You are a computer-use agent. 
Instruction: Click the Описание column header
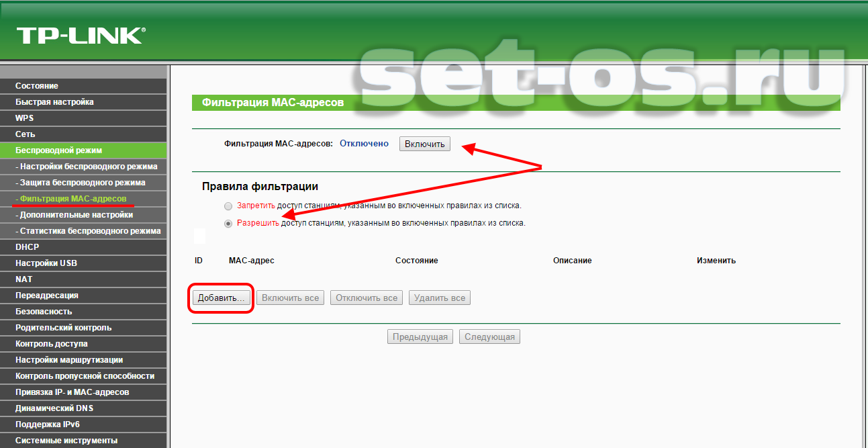[x=573, y=261]
